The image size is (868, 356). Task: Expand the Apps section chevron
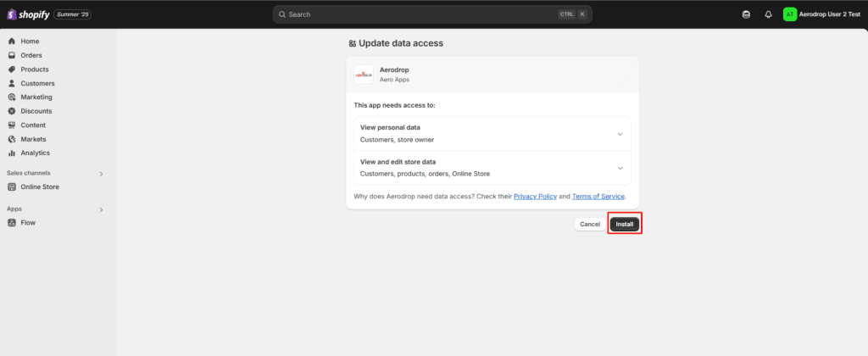[x=101, y=209]
